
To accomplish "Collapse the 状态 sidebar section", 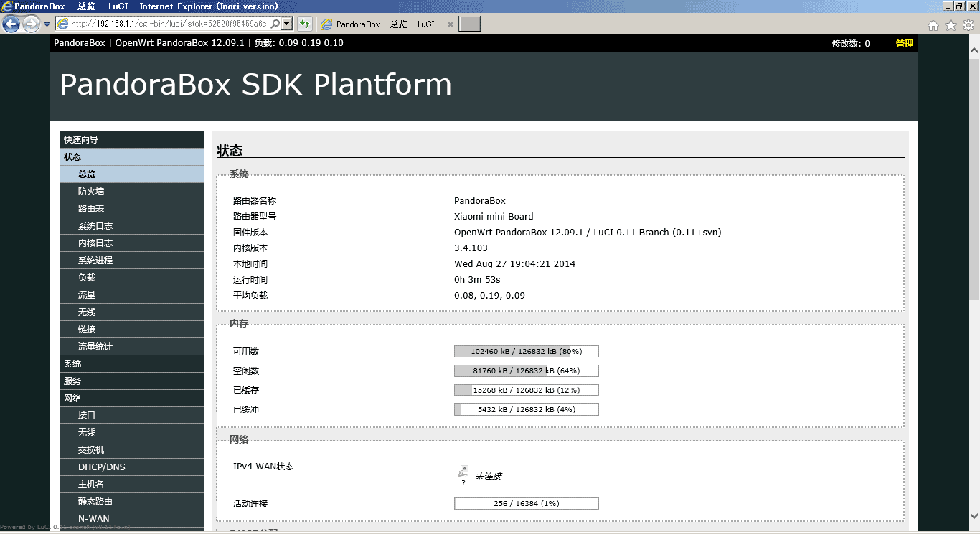I will 132,156.
